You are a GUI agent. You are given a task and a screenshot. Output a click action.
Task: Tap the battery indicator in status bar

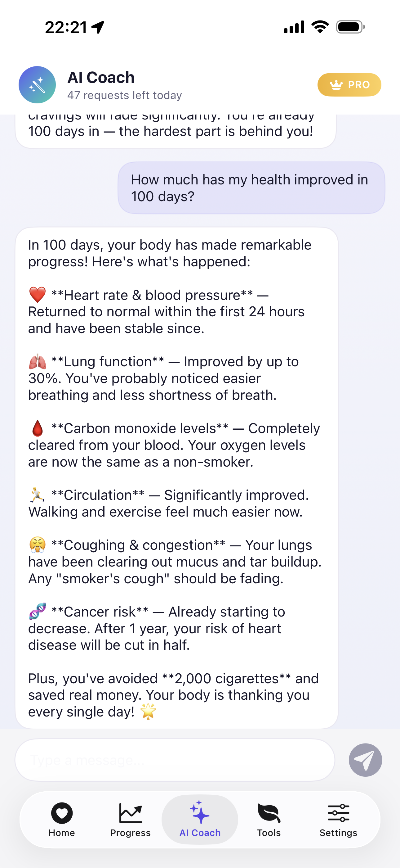coord(350,27)
